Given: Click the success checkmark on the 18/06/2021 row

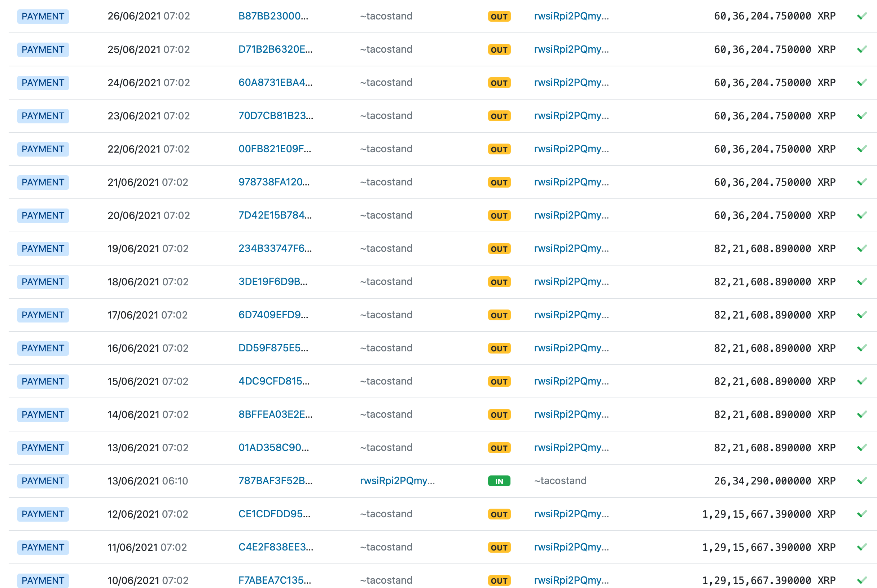Looking at the screenshot, I should pyautogui.click(x=862, y=282).
